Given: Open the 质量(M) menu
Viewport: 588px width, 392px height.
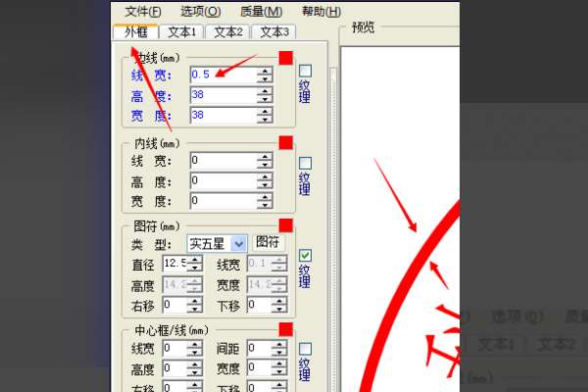Looking at the screenshot, I should pos(262,12).
